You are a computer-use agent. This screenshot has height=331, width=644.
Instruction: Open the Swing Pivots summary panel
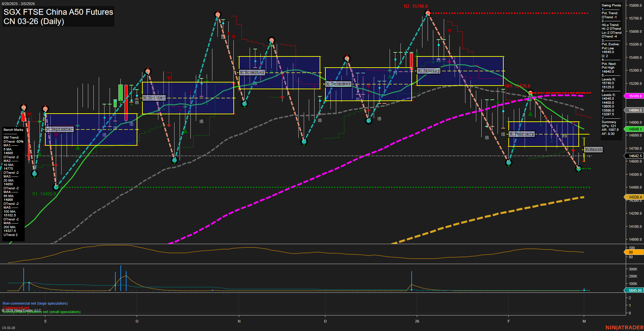point(611,5)
